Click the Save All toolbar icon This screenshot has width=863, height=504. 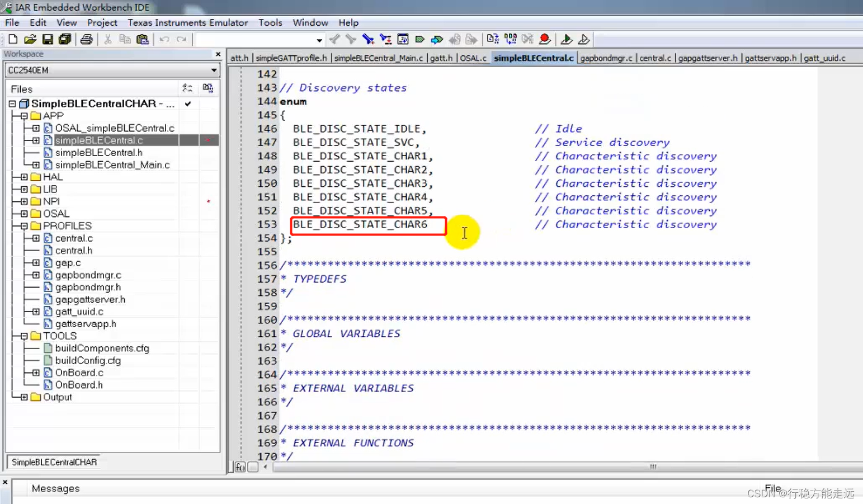click(x=65, y=39)
